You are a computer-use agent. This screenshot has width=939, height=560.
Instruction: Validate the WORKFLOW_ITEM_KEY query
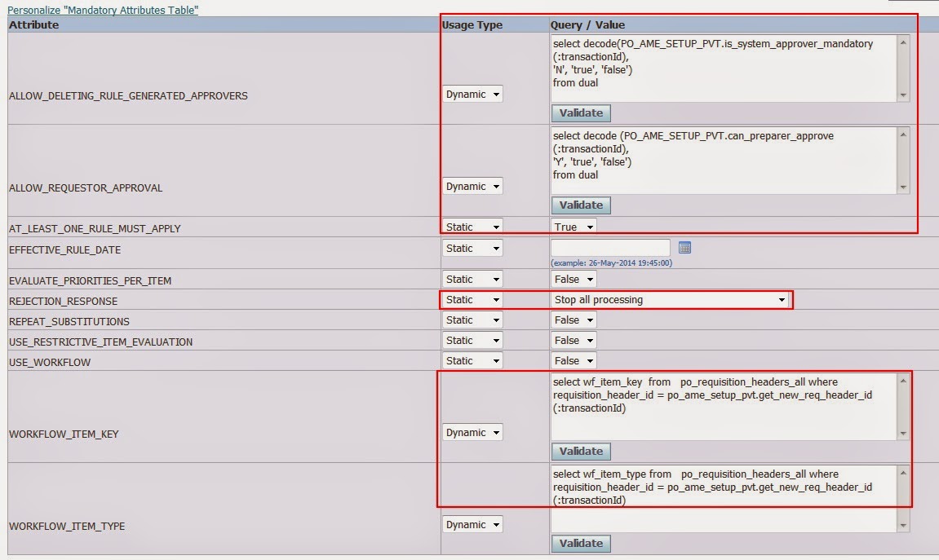[581, 451]
